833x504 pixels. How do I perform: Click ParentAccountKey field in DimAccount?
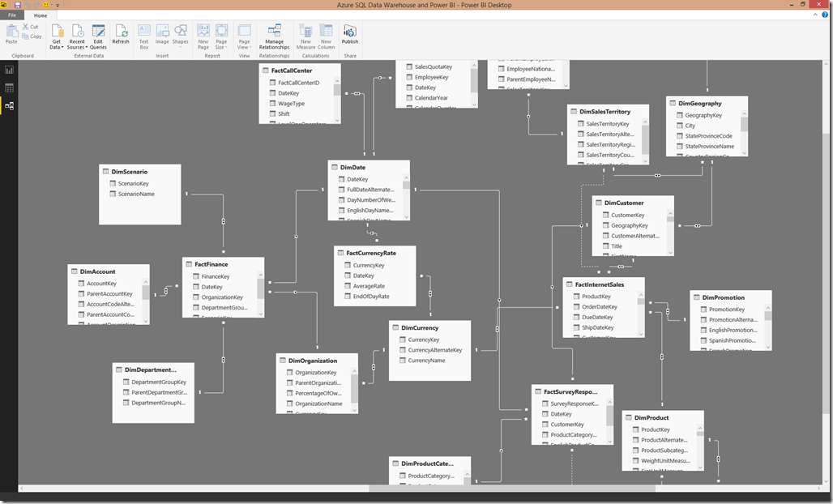[x=109, y=293]
